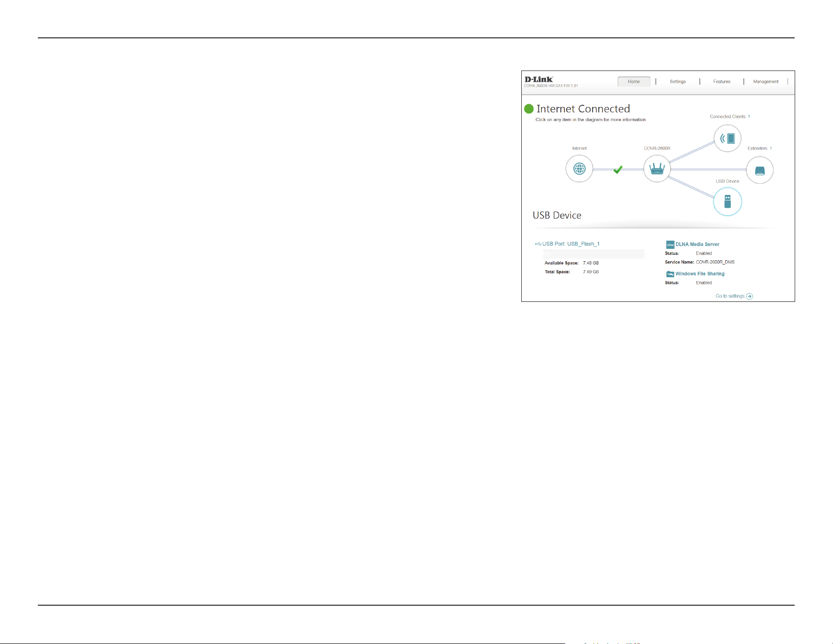The image size is (833, 644).
Task: Click USB Port: USB_Flash_1 label
Action: point(571,244)
